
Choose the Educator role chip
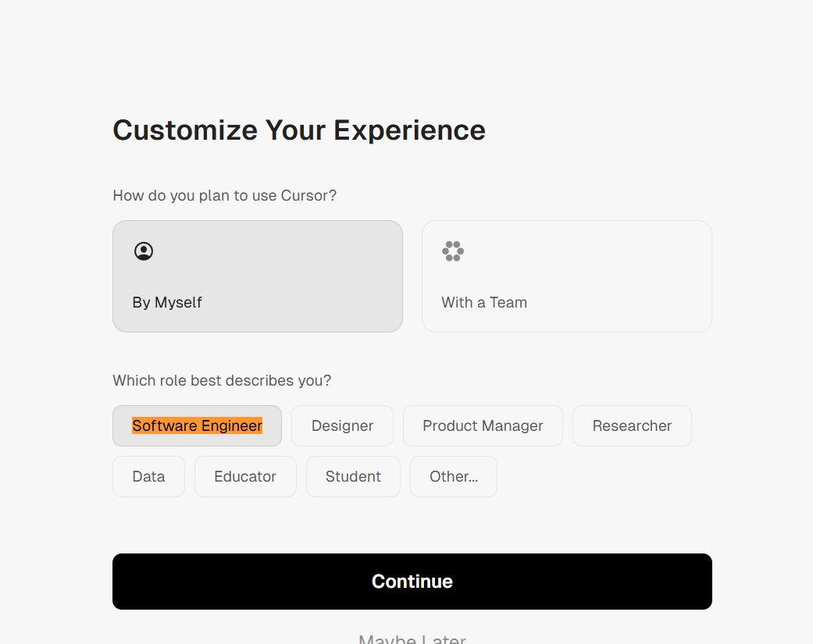pyautogui.click(x=245, y=477)
